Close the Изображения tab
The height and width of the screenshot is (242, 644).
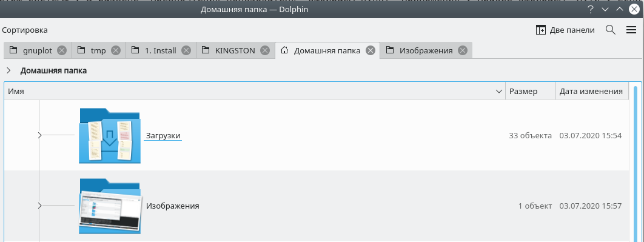(x=463, y=50)
